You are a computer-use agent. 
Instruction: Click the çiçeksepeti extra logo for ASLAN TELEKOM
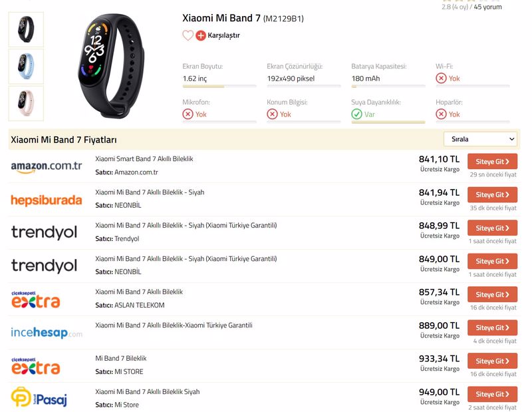click(36, 300)
